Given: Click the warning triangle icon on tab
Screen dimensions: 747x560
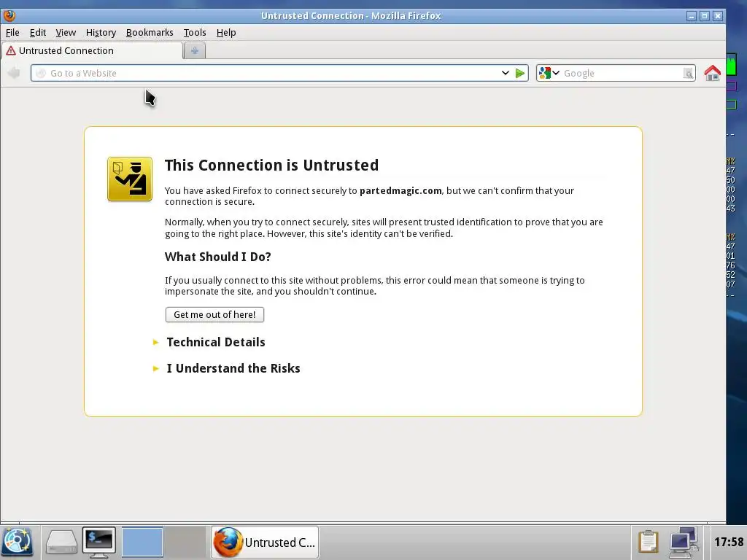Looking at the screenshot, I should click(10, 50).
